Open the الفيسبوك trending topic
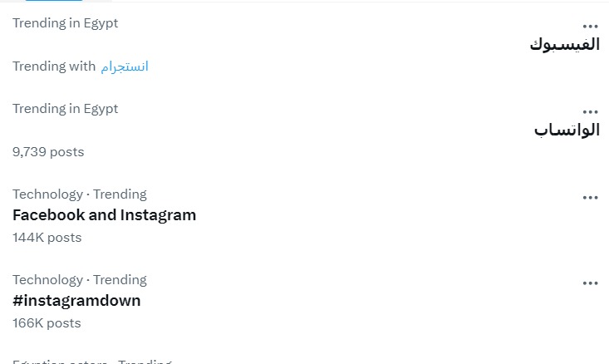The image size is (609, 364). [564, 45]
